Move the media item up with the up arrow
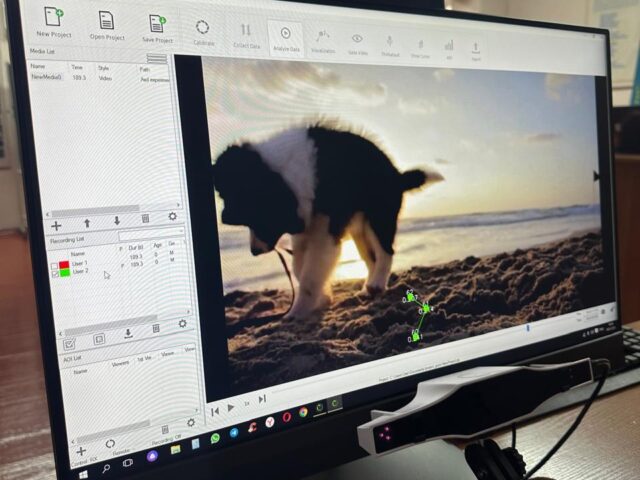This screenshot has width=640, height=480. 87,223
